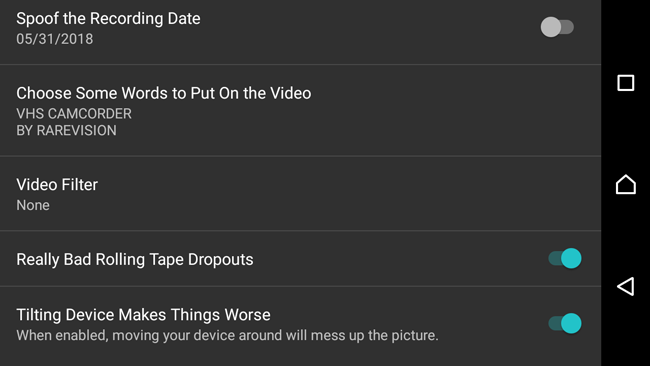650x366 pixels.
Task: Tap the black navigation bar between home and back
Action: (x=626, y=235)
